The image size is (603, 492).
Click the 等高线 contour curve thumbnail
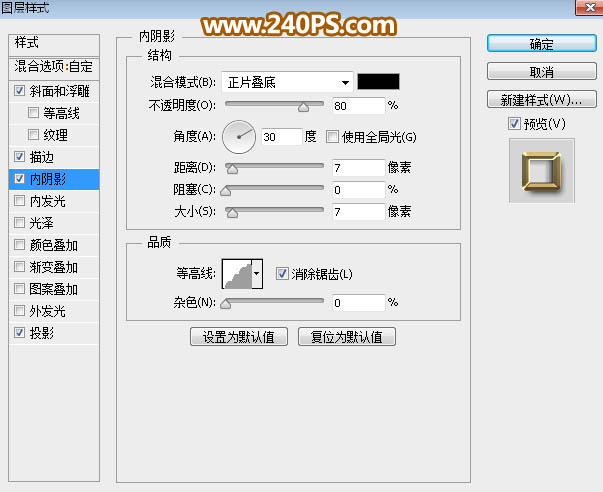tap(237, 274)
